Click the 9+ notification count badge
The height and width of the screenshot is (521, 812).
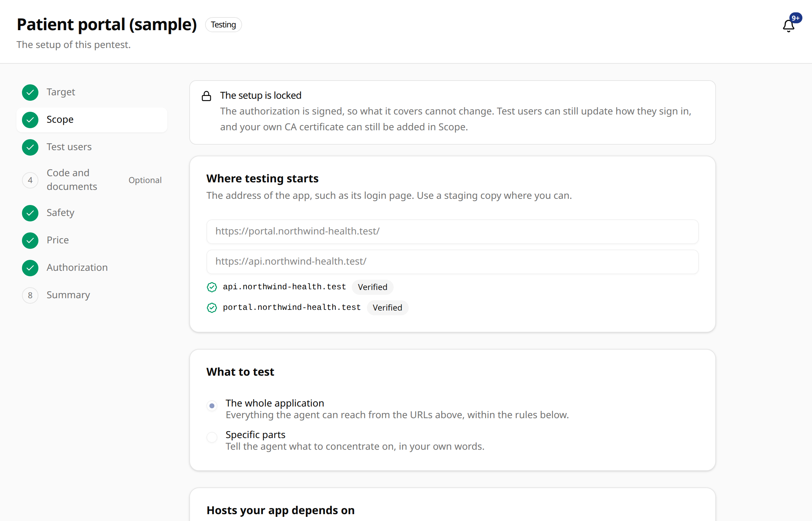(x=796, y=18)
